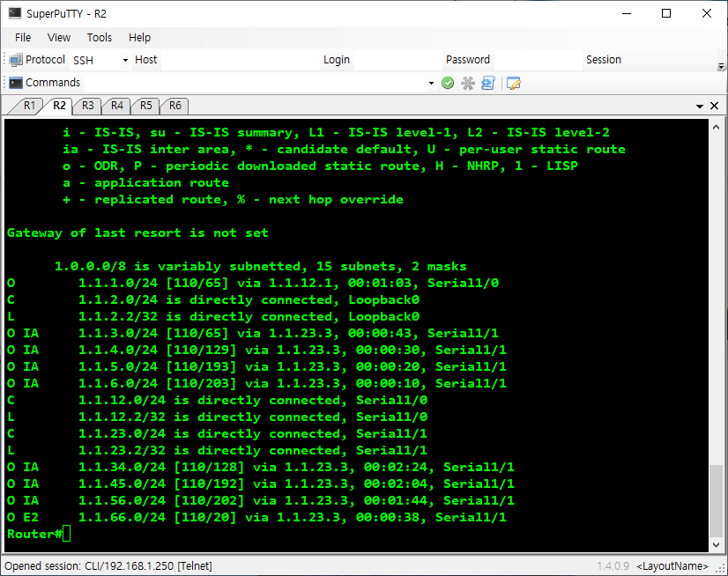Switch to the R1 session tab
Image resolution: width=728 pixels, height=576 pixels.
[29, 106]
